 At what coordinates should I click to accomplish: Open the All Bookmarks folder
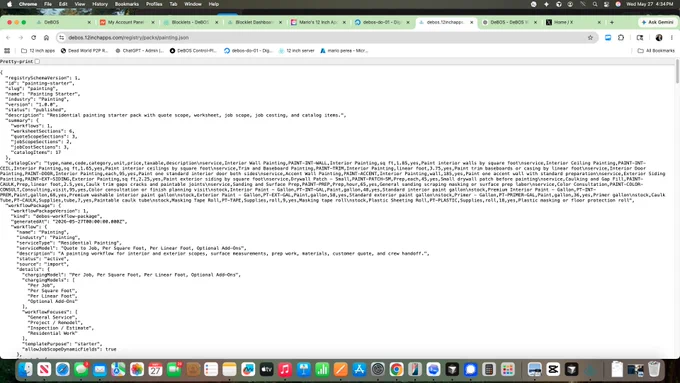[656, 51]
